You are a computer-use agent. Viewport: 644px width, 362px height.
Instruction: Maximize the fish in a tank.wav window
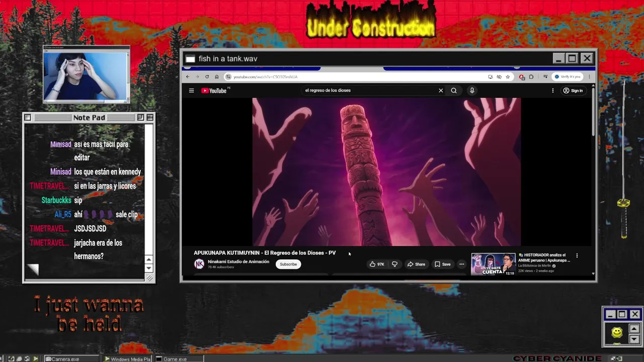pos(572,58)
